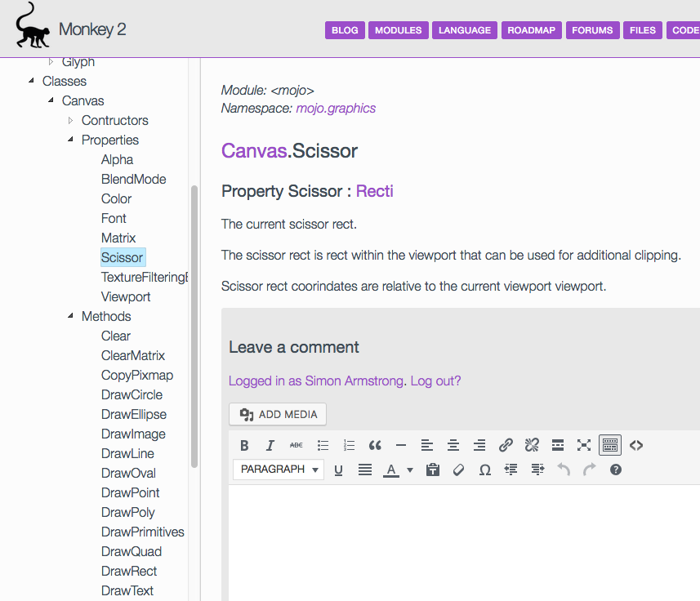Insert a blockquote in comment
700x601 pixels.
pos(375,445)
